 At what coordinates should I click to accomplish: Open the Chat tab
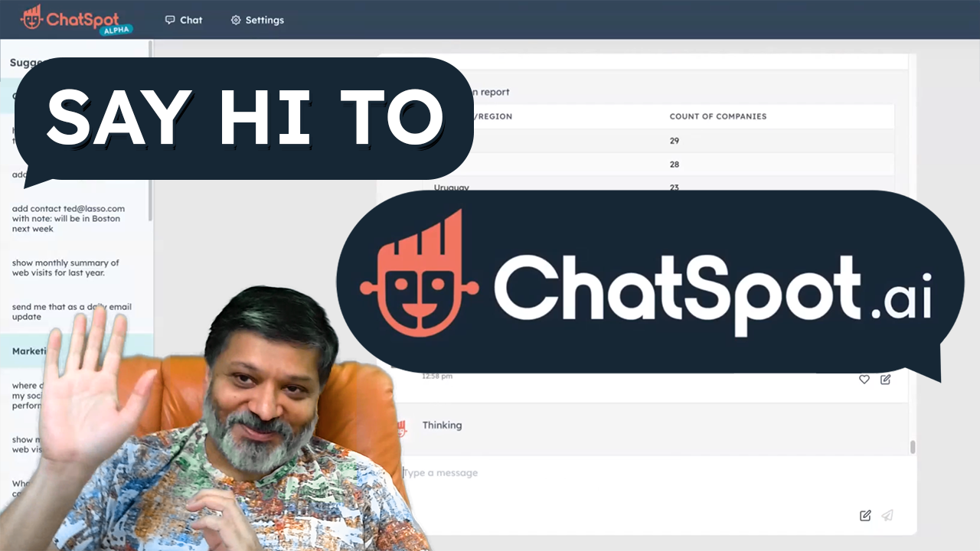[x=184, y=20]
